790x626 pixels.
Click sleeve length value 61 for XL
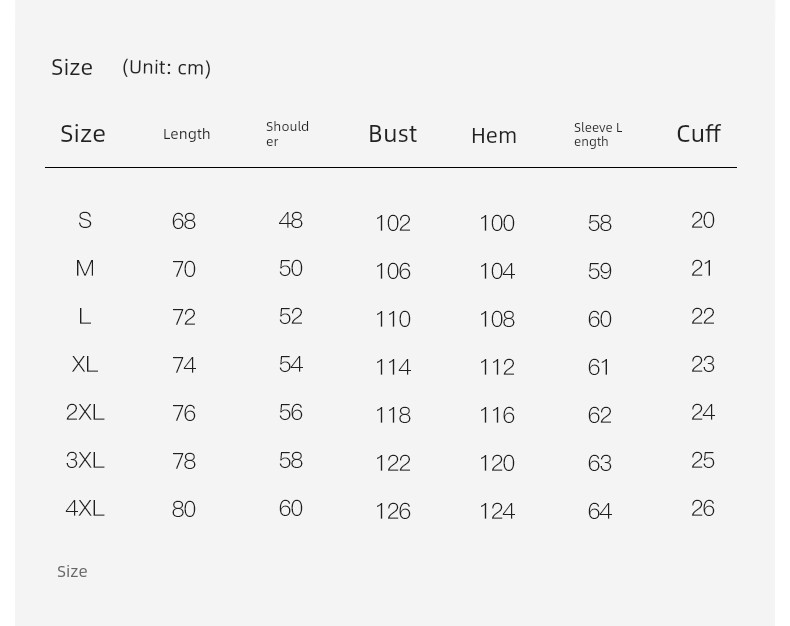pyautogui.click(x=599, y=367)
